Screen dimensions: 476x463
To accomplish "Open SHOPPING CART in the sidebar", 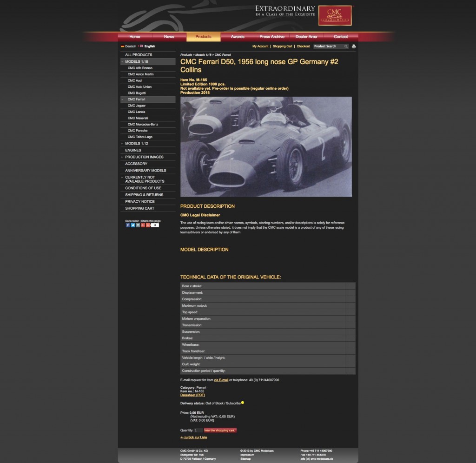I will point(148,208).
